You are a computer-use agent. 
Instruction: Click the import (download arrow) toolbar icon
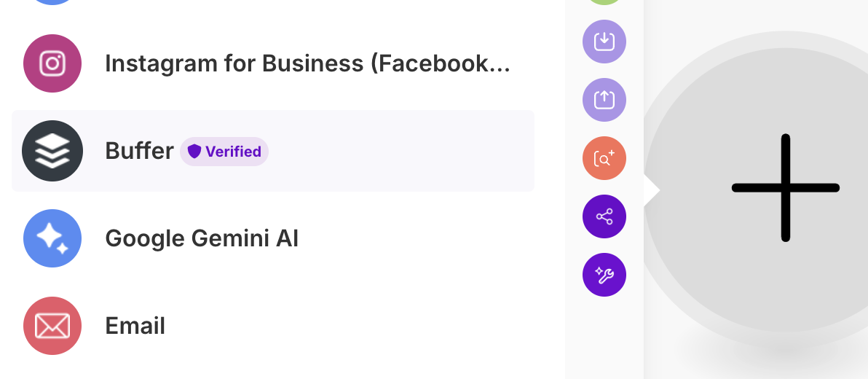pyautogui.click(x=604, y=42)
